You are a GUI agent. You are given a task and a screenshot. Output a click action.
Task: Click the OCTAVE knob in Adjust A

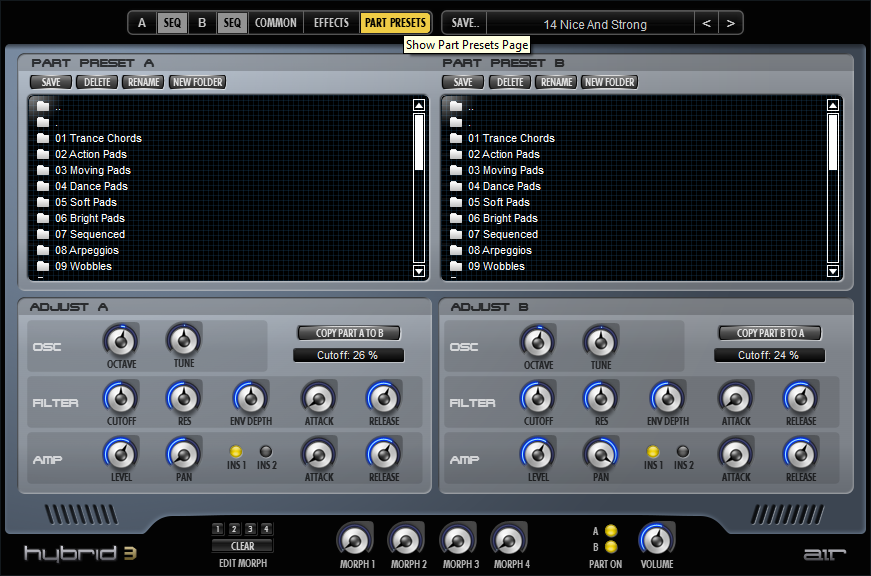pyautogui.click(x=121, y=341)
